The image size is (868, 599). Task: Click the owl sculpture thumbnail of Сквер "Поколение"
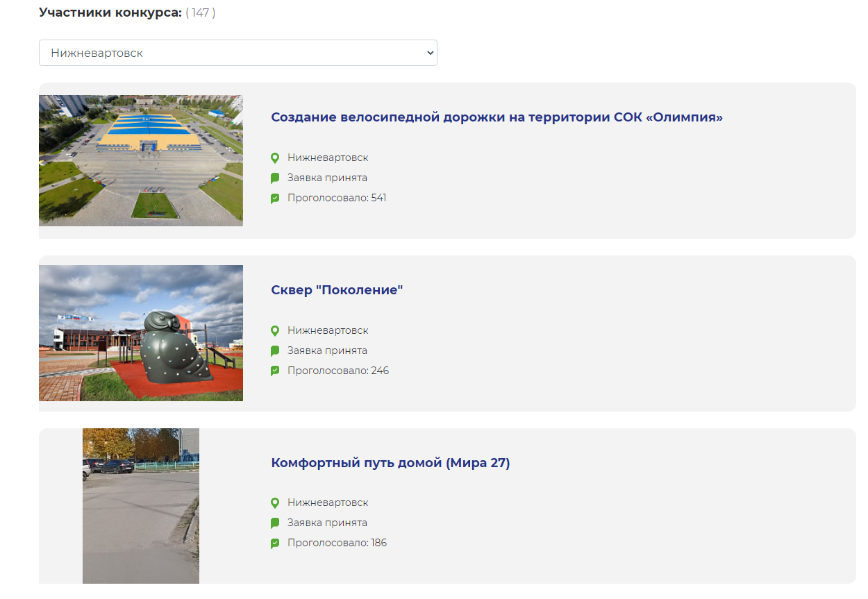(x=141, y=333)
